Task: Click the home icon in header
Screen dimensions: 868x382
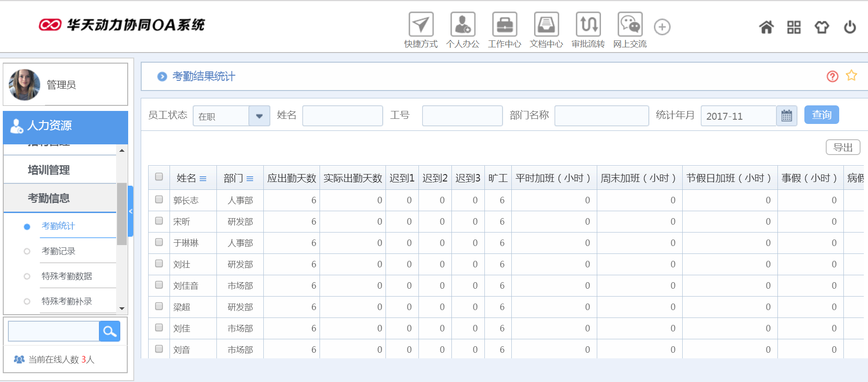Action: pos(766,27)
